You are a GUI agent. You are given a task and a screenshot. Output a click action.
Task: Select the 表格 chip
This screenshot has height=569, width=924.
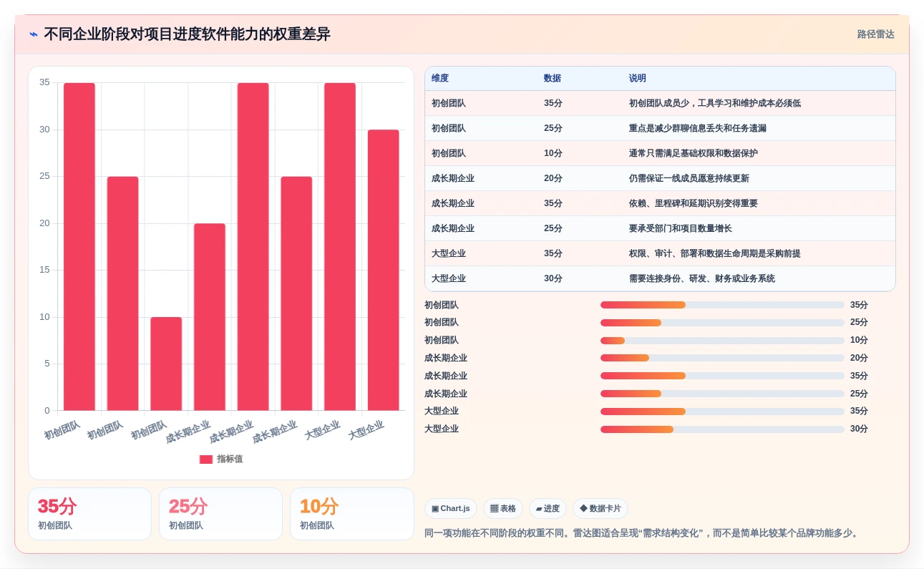pos(503,509)
